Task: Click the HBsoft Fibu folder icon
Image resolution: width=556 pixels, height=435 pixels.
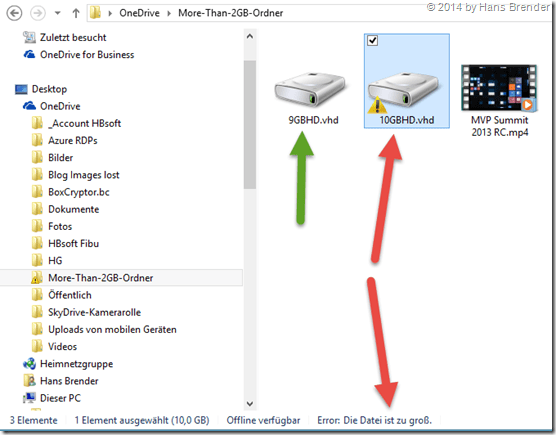Action: tap(37, 244)
